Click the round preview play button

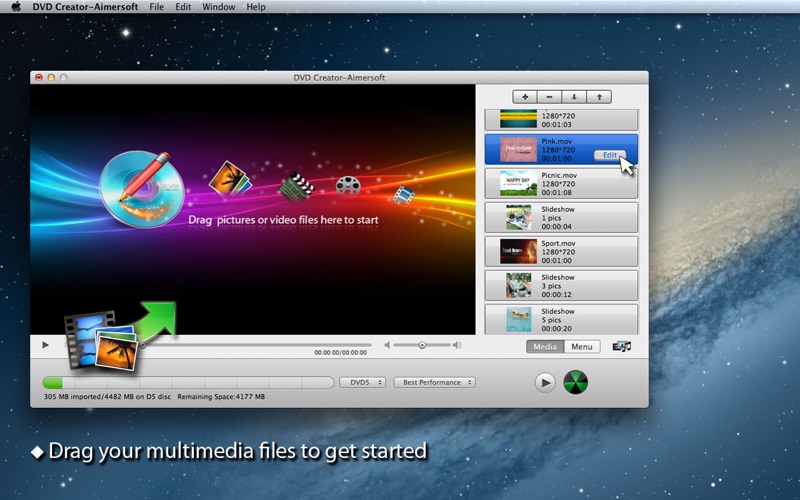click(545, 383)
